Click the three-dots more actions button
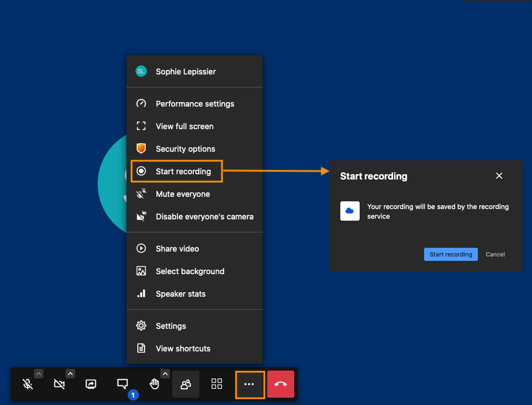Image resolution: width=532 pixels, height=405 pixels. pos(249,384)
